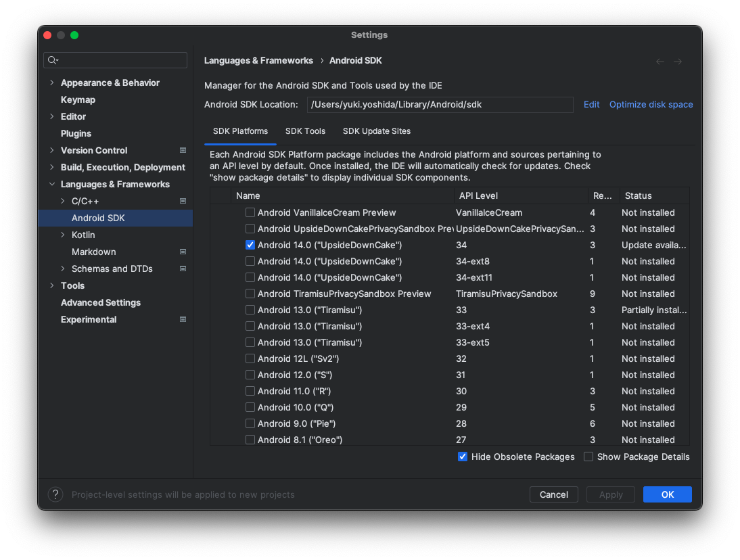Click the back navigation arrow
Screen dimensions: 740x560
(660, 62)
